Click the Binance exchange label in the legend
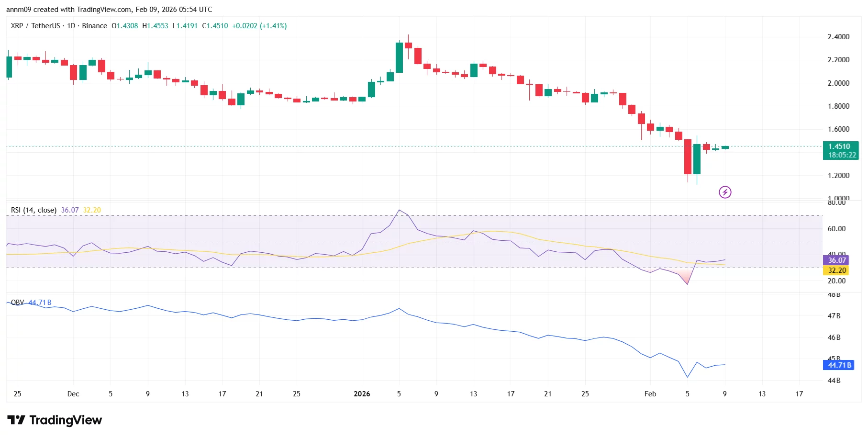The width and height of the screenshot is (868, 438). click(x=94, y=26)
